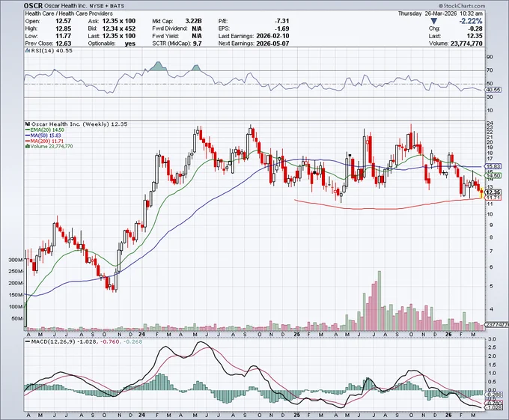Click the 26 year marker below the volume panel
Image resolution: width=509 pixels, height=420 pixels.
[x=448, y=334]
